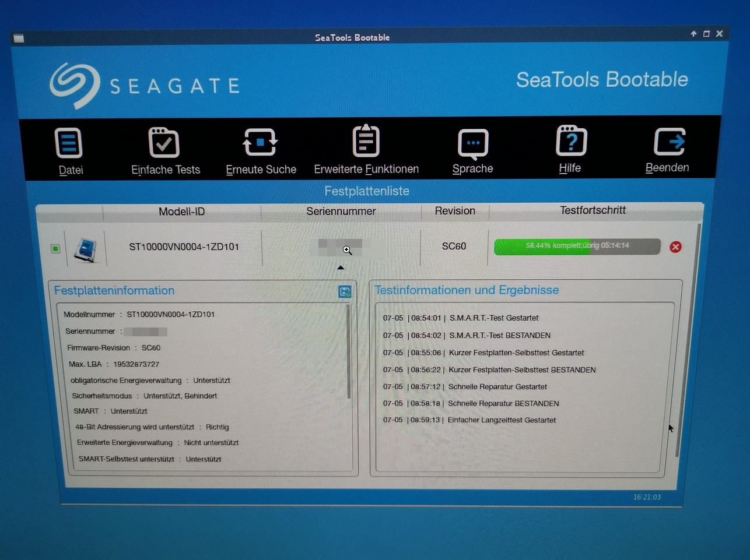Open Erweiterte Funktionen clipboard icon

point(366,140)
